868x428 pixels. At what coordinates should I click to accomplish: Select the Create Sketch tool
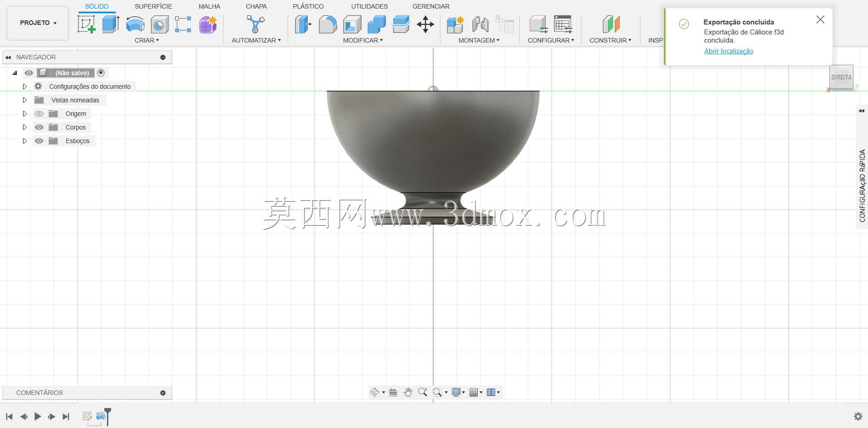86,24
